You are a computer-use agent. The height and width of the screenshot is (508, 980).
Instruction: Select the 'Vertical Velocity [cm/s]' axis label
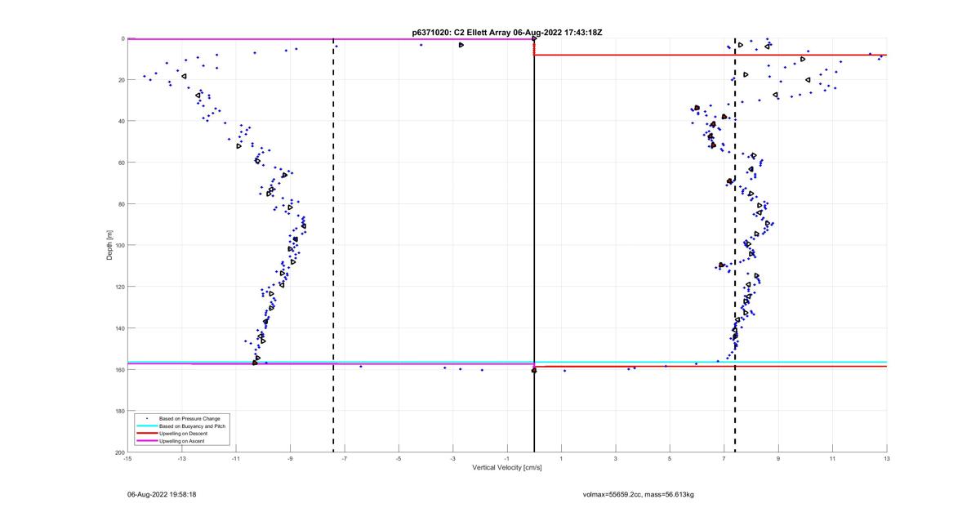(507, 468)
